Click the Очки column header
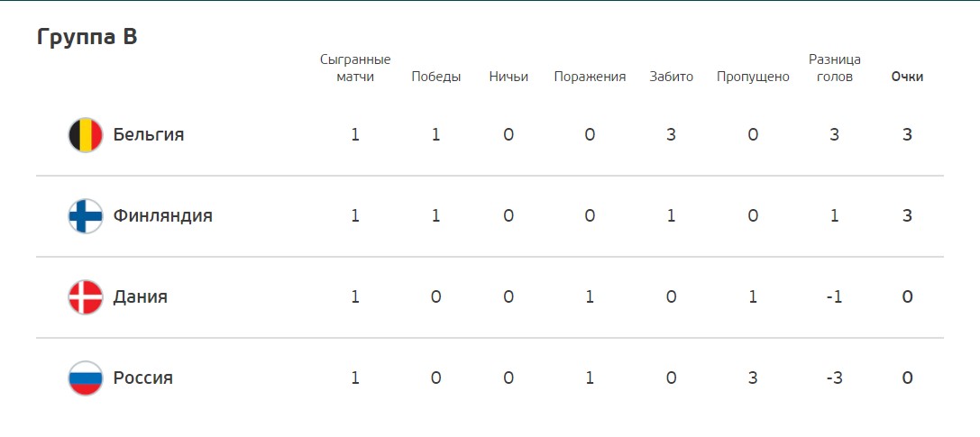 [908, 77]
